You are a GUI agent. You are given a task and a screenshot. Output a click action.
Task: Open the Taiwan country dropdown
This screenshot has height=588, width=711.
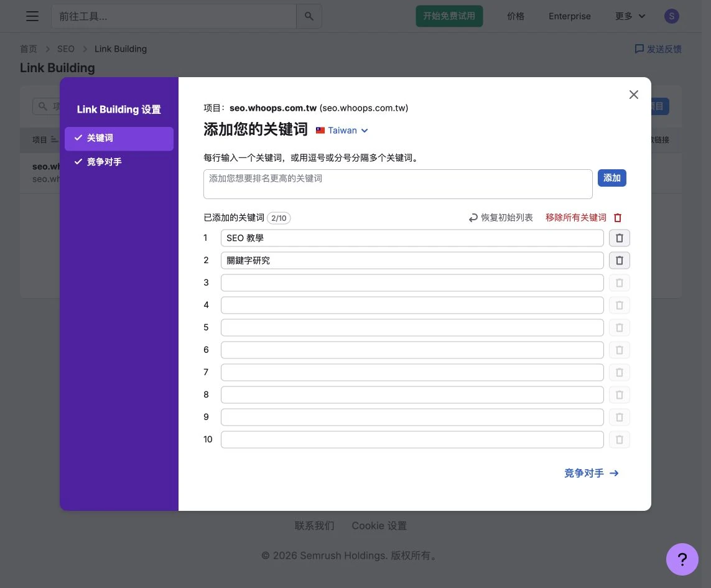[342, 130]
